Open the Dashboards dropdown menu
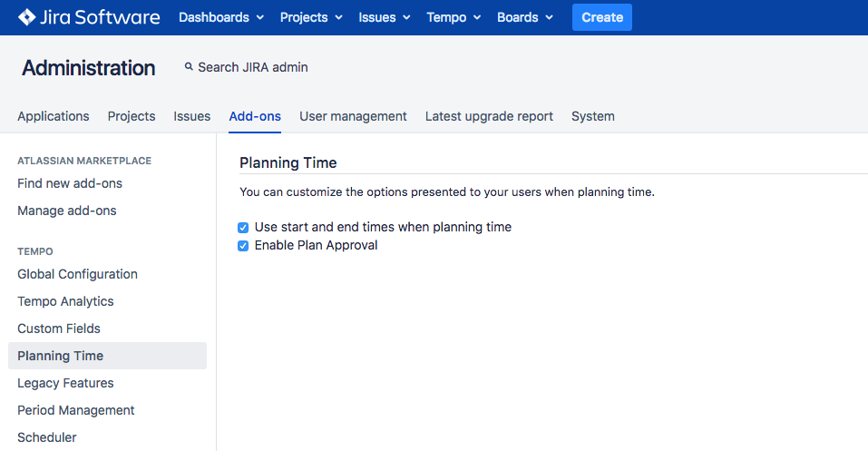 point(221,17)
